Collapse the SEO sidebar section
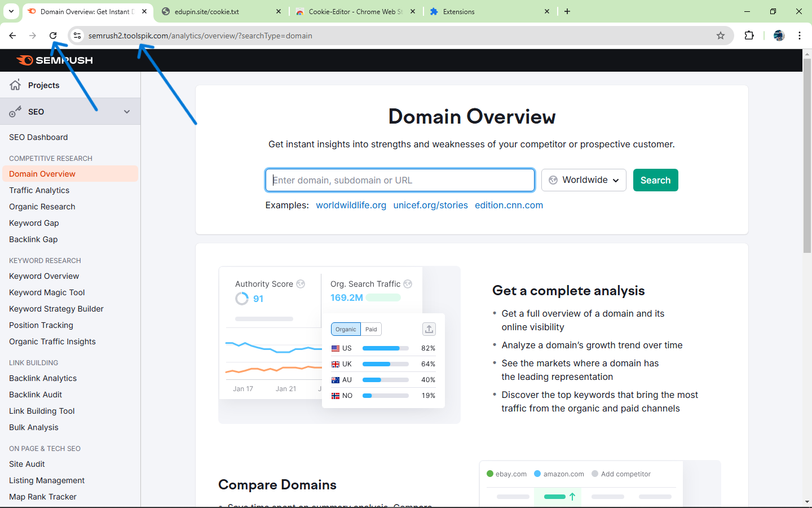Viewport: 812px width, 508px height. click(x=126, y=112)
